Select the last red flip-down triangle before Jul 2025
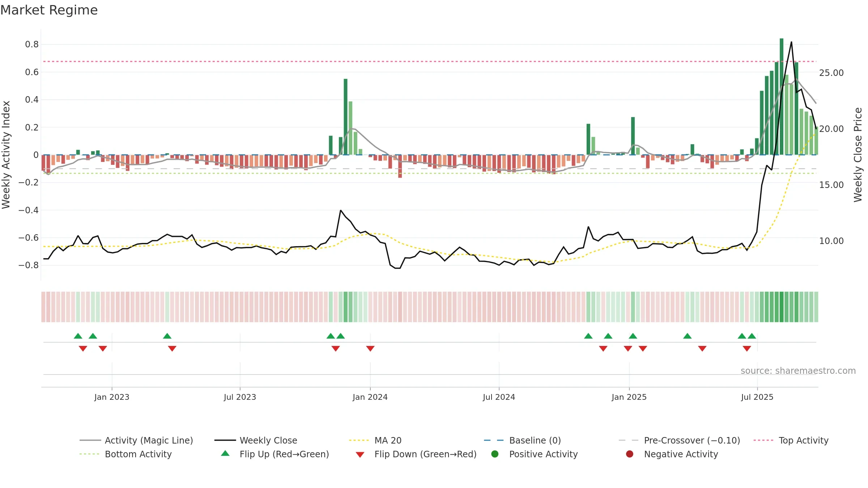 [747, 348]
